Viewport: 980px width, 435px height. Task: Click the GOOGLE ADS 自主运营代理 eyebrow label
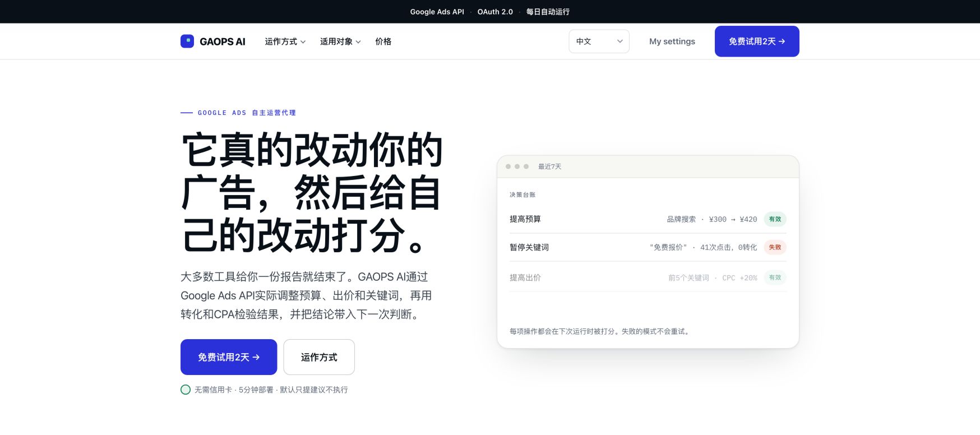coord(247,113)
